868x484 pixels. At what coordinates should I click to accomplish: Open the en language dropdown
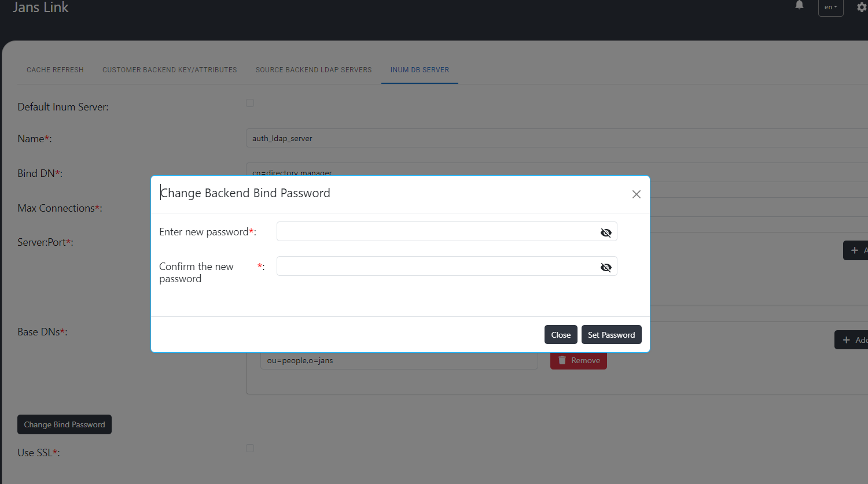pos(830,8)
